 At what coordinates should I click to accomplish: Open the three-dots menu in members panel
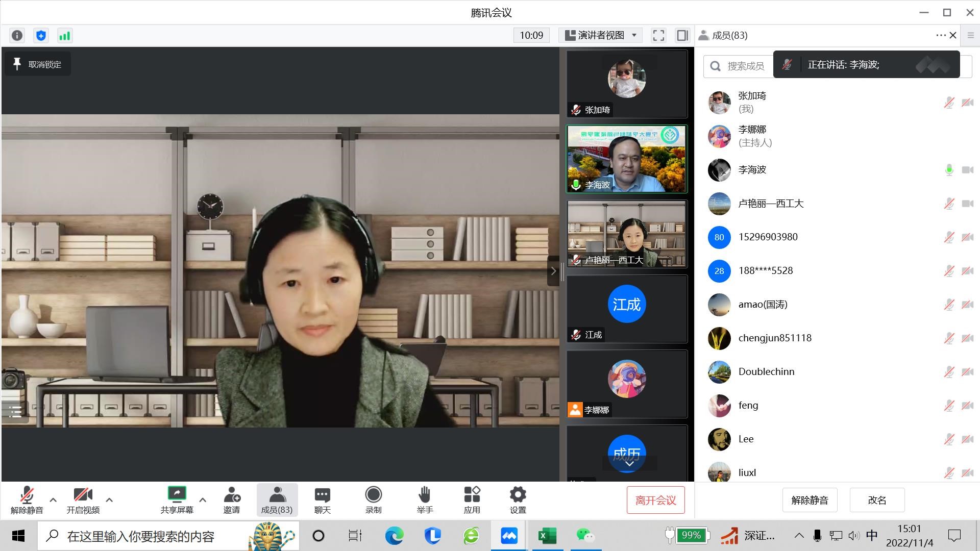[x=940, y=35]
